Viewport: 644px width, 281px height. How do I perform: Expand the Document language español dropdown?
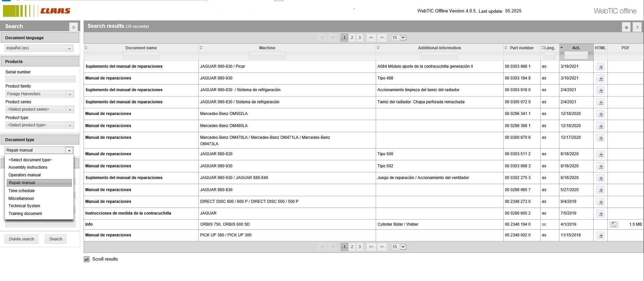click(70, 48)
